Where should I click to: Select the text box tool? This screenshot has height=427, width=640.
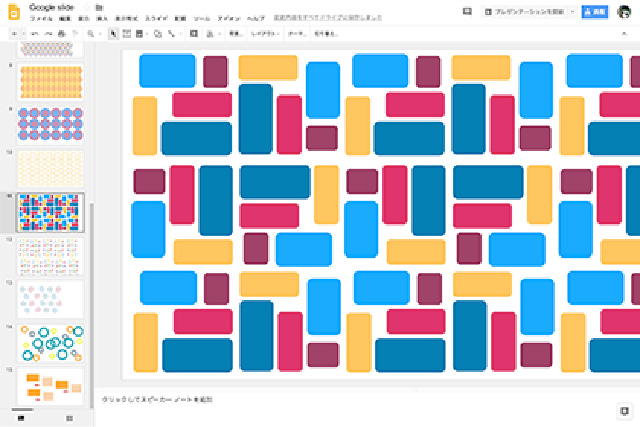(x=127, y=34)
